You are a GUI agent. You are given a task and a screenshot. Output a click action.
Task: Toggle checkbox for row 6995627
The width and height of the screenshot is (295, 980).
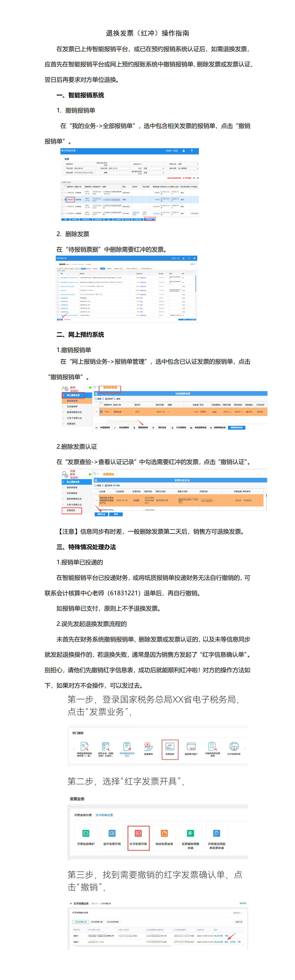point(65,199)
